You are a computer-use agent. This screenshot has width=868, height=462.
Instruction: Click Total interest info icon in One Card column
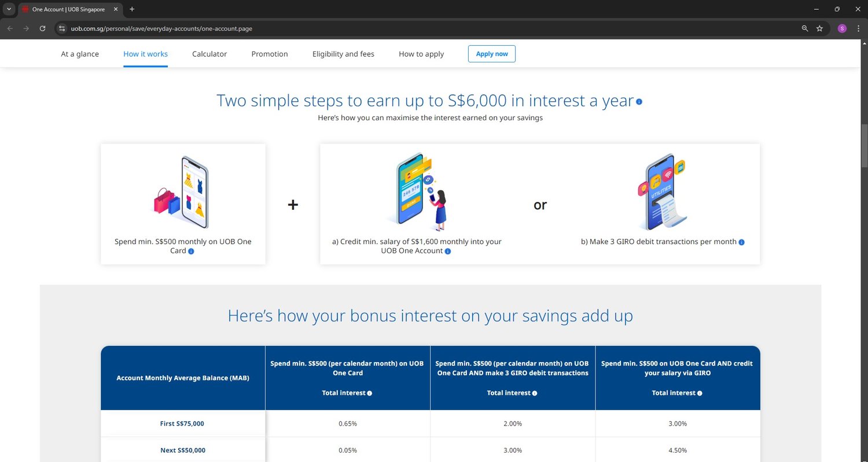pos(369,393)
